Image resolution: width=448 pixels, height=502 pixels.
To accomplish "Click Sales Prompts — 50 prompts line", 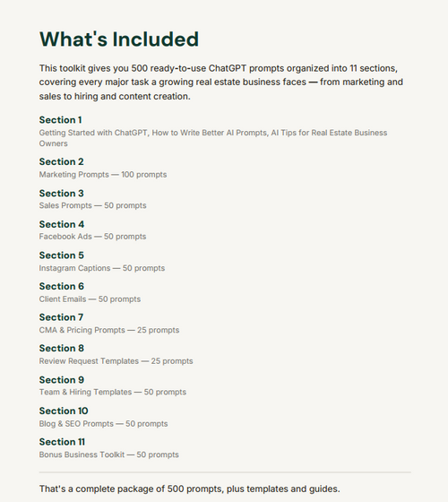I will (x=93, y=205).
